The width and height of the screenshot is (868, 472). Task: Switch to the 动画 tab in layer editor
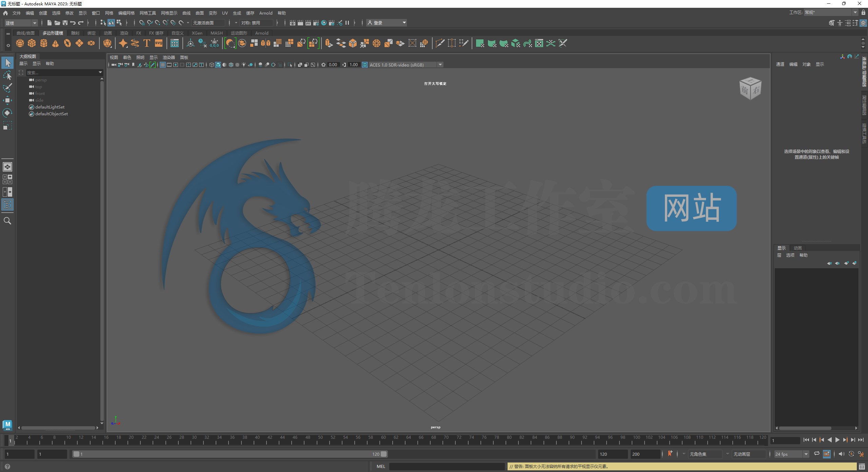tap(797, 248)
